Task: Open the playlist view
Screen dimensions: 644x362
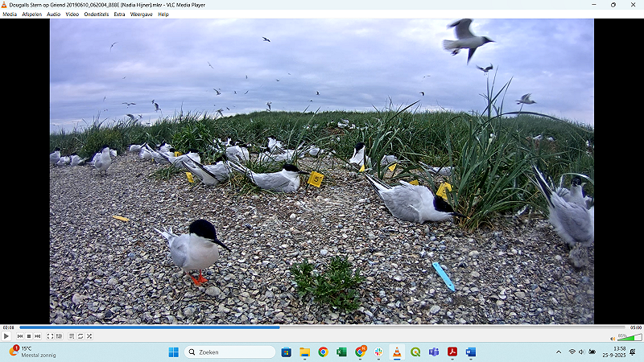Action: (x=71, y=336)
